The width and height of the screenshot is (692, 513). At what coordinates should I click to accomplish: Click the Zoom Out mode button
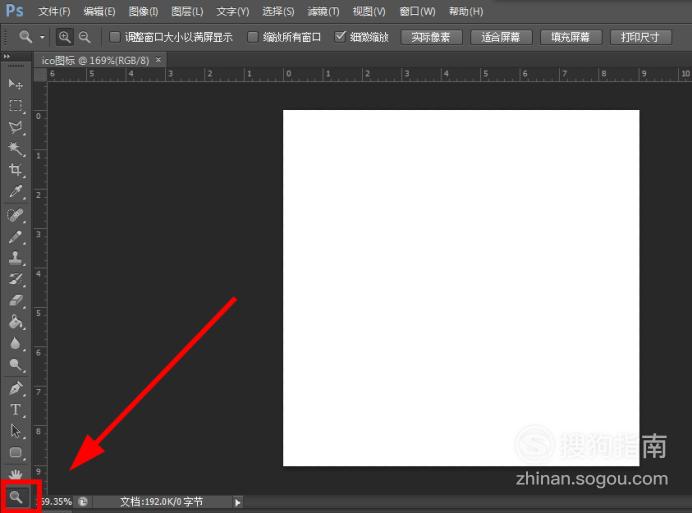[x=84, y=37]
